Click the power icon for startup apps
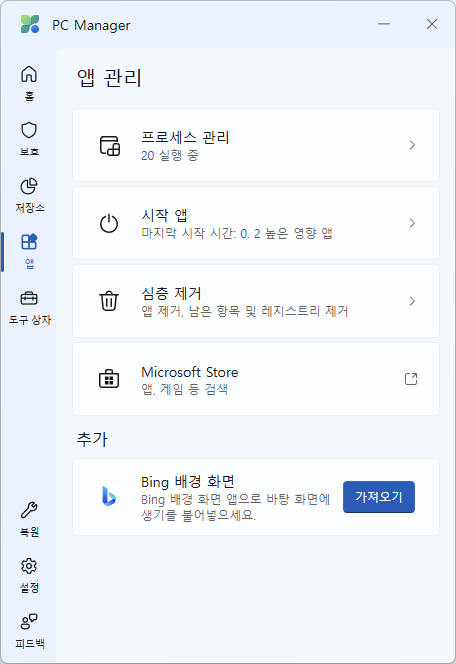This screenshot has width=456, height=664. 109,223
